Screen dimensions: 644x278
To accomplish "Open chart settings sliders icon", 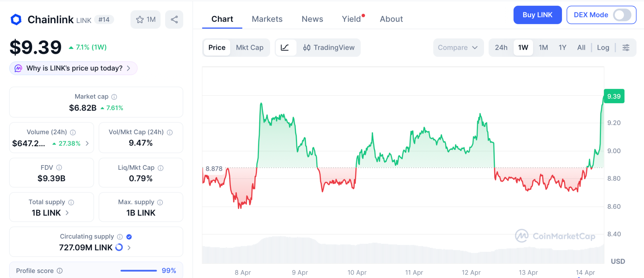I will 626,47.
